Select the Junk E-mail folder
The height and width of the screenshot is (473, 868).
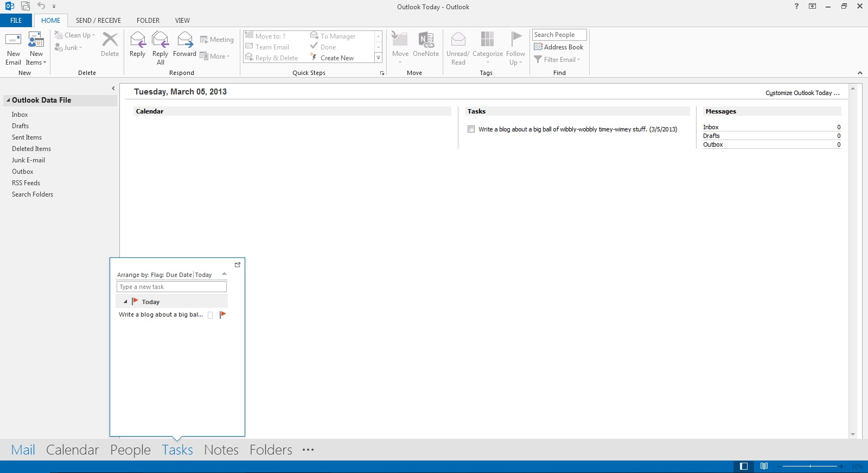pyautogui.click(x=29, y=160)
